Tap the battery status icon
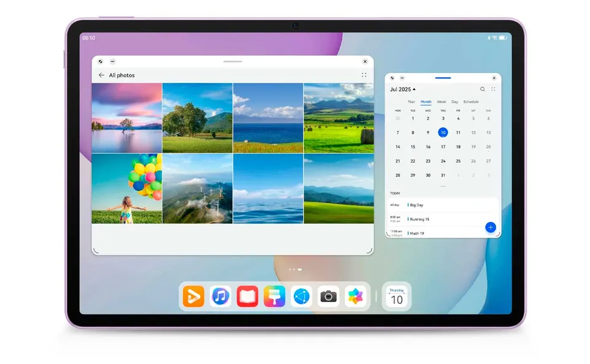 coord(503,38)
